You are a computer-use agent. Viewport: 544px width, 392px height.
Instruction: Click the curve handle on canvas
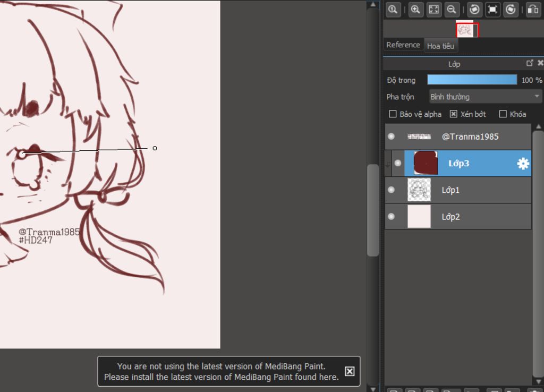pos(155,148)
